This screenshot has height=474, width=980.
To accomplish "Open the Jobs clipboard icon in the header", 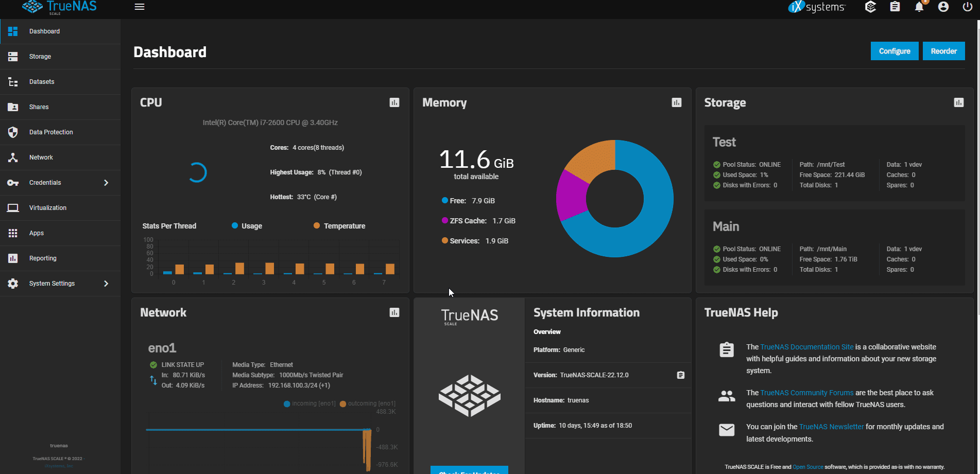I will coord(895,7).
